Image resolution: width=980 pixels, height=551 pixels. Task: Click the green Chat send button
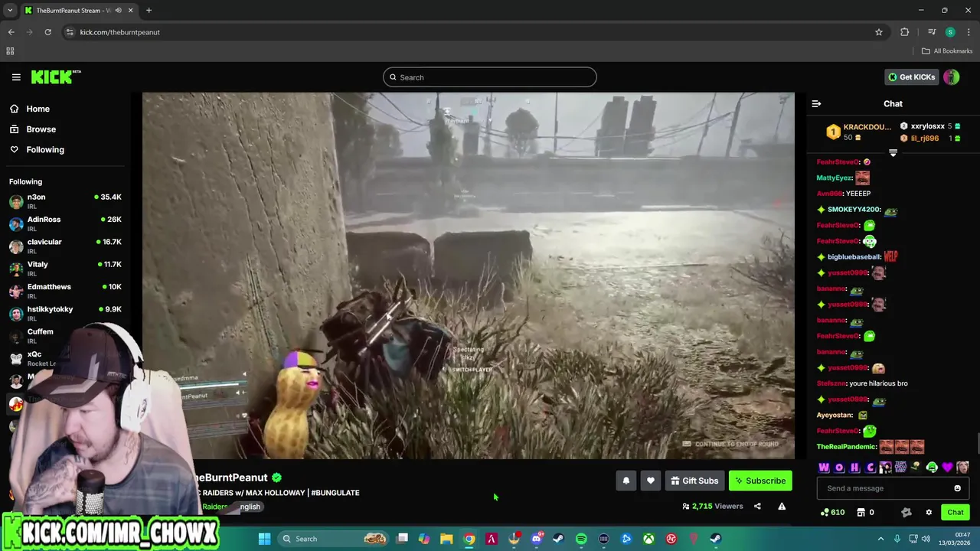point(955,512)
